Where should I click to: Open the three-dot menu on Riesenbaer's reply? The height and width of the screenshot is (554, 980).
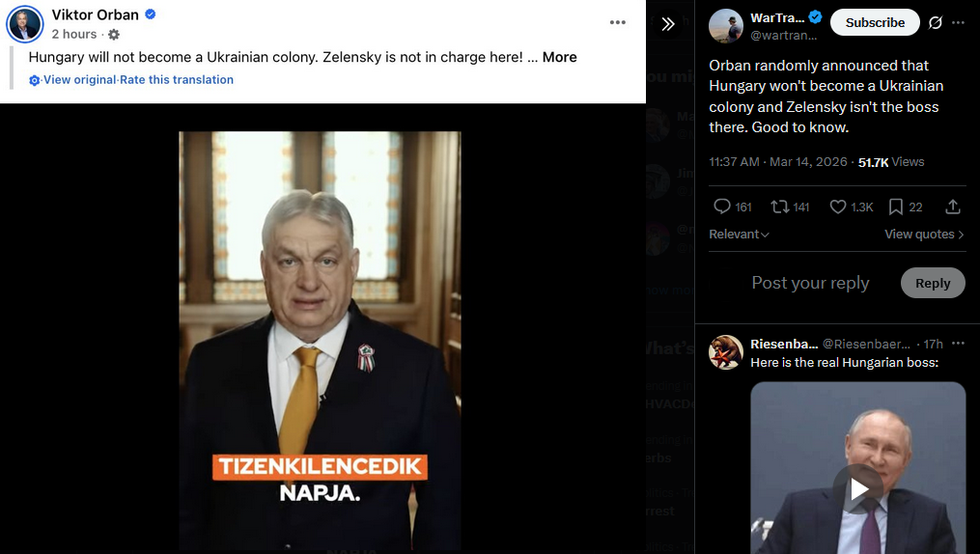(x=958, y=344)
